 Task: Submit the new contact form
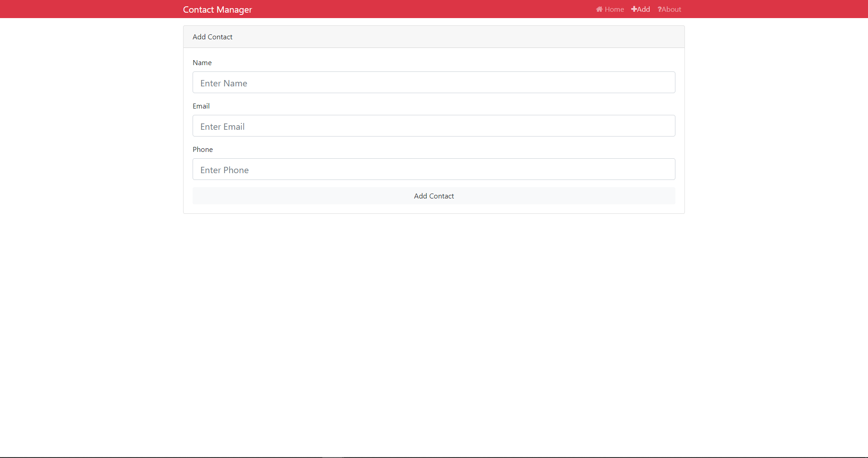(434, 196)
